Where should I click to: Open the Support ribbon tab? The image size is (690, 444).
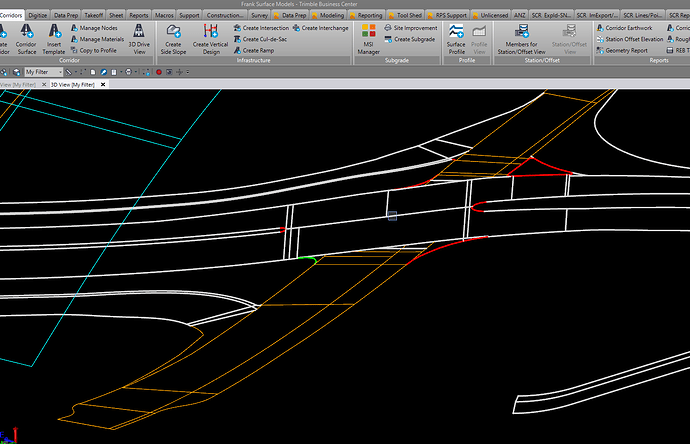click(x=189, y=15)
